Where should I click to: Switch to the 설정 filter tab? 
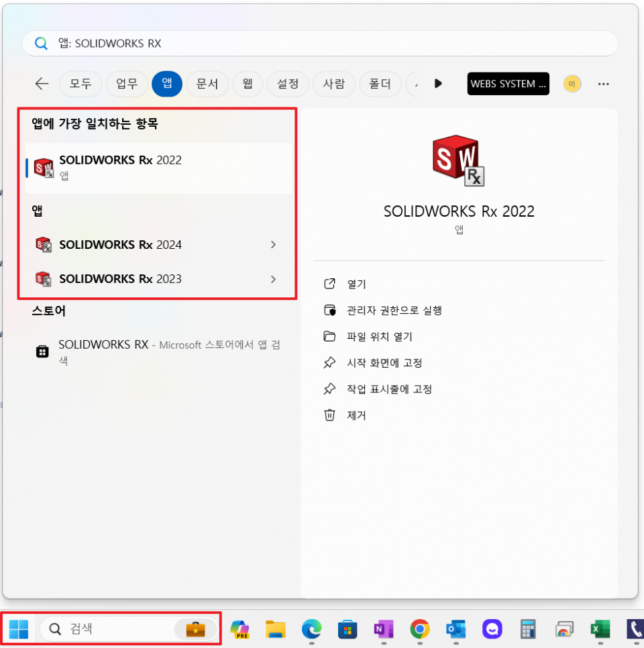[288, 84]
